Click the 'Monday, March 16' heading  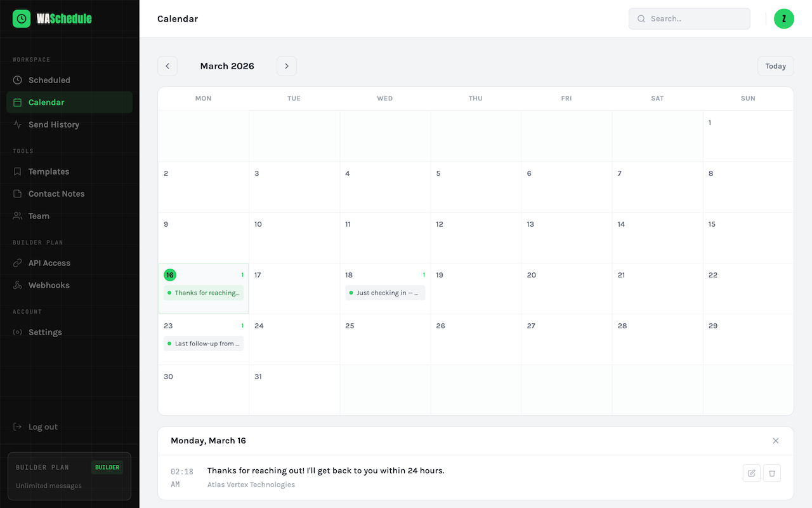pyautogui.click(x=208, y=441)
